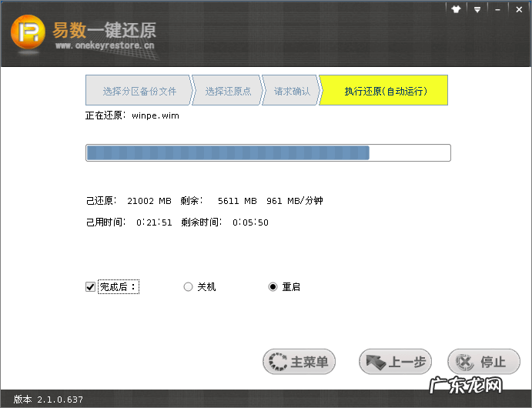The width and height of the screenshot is (532, 408).
Task: Click the 961 MB/分钟 speed text
Action: [295, 201]
